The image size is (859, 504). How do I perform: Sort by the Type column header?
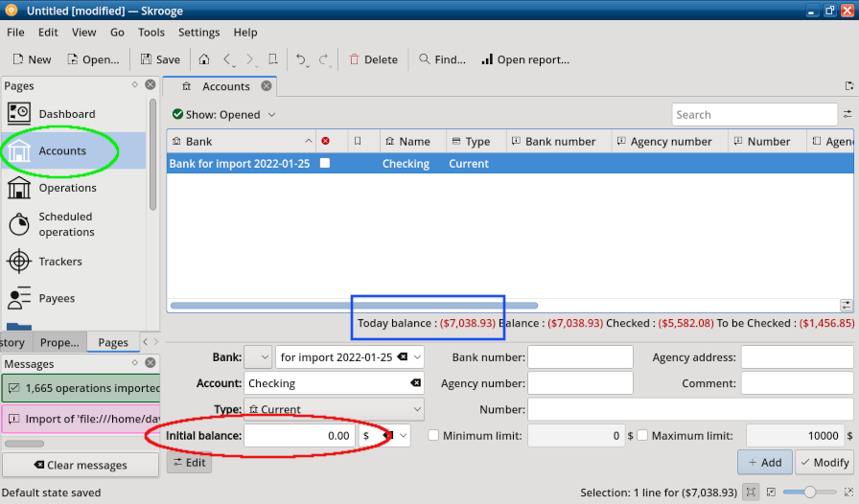click(476, 142)
